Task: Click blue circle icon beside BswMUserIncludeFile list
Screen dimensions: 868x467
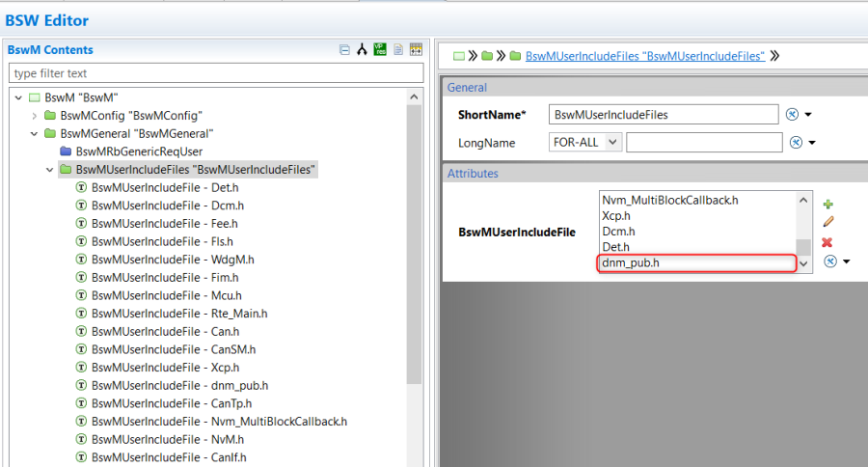Action: click(830, 261)
